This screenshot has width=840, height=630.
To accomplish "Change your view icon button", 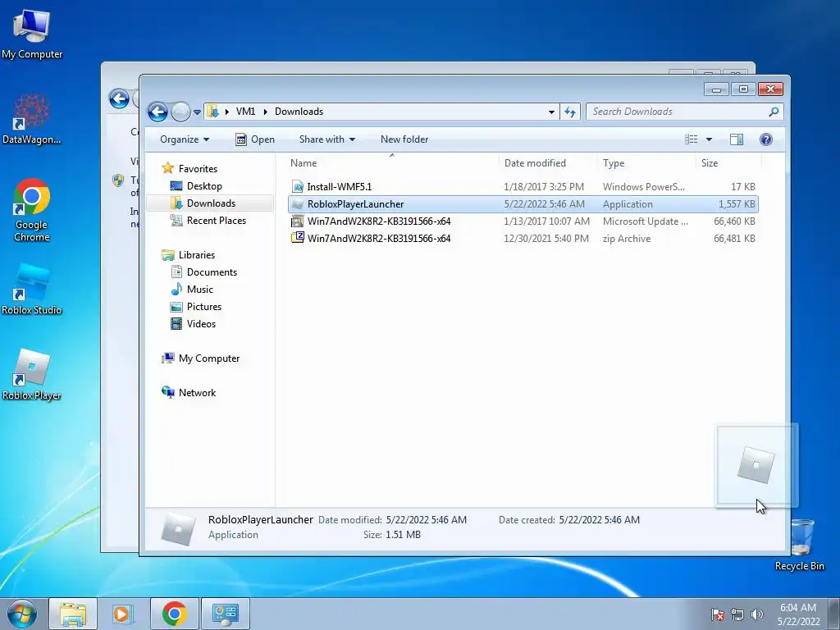I will point(691,139).
